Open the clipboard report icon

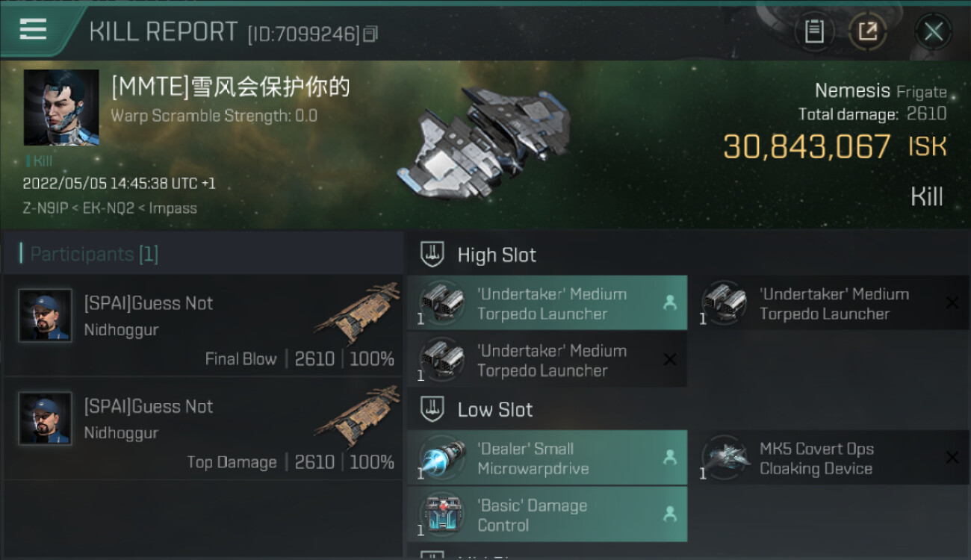[x=814, y=31]
